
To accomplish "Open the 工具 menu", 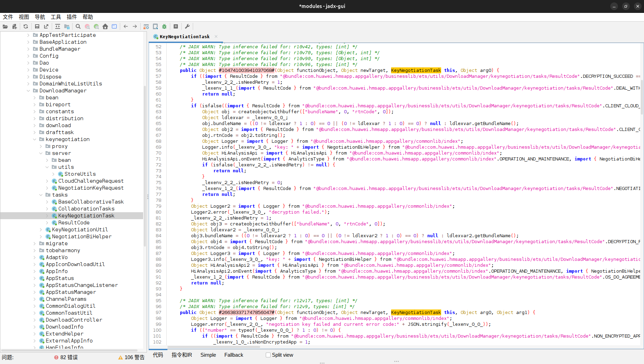I will (x=56, y=17).
